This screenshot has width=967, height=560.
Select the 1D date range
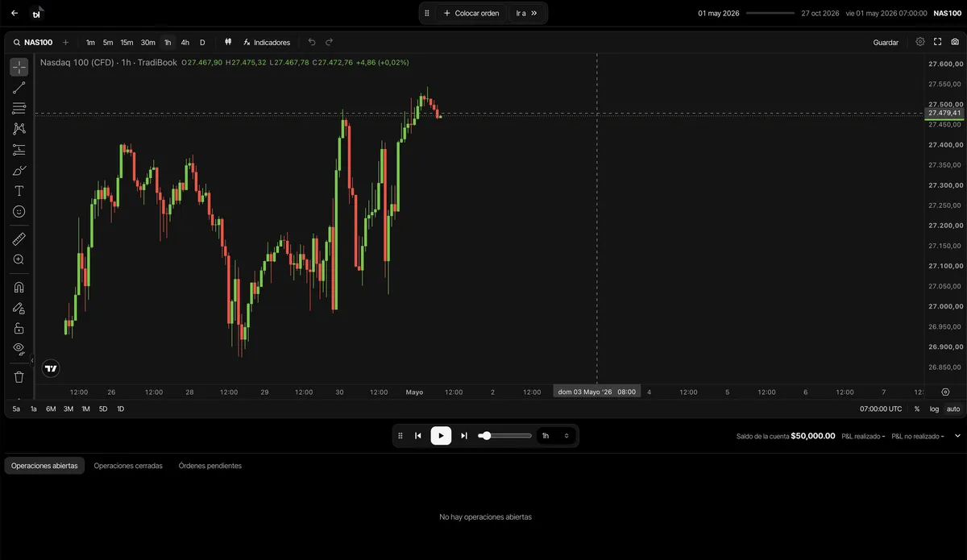121,409
